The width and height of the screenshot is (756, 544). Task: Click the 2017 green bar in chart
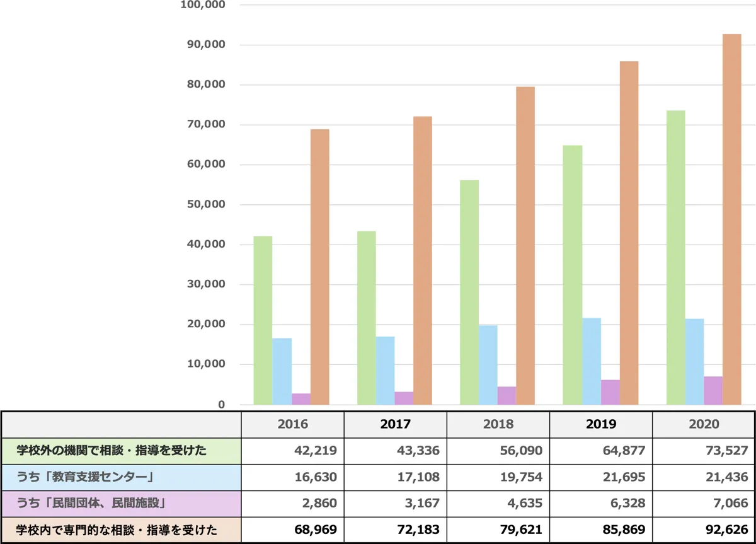[x=367, y=318]
